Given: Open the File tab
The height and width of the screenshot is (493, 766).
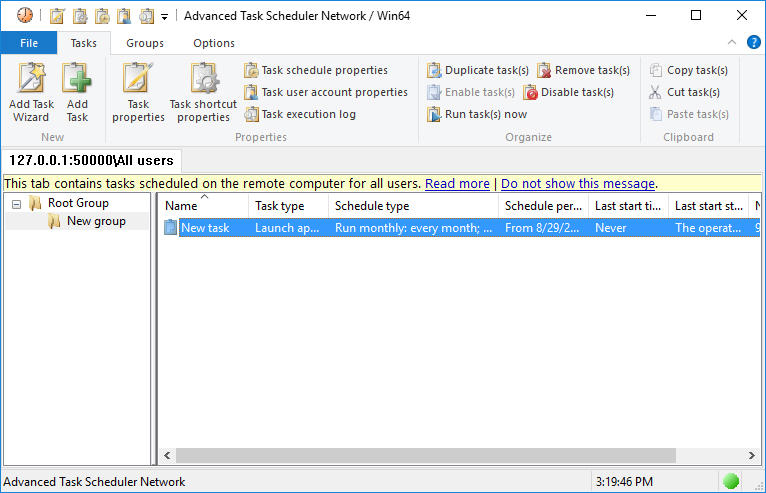Looking at the screenshot, I should pos(29,43).
